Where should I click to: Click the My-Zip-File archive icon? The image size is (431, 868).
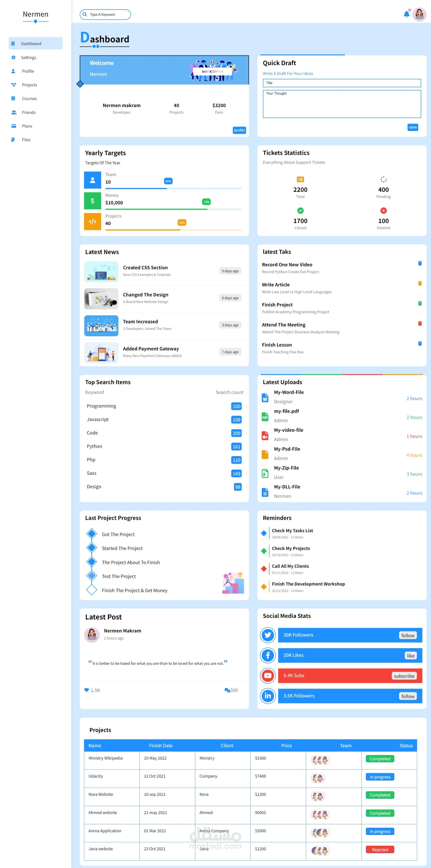[x=265, y=473]
